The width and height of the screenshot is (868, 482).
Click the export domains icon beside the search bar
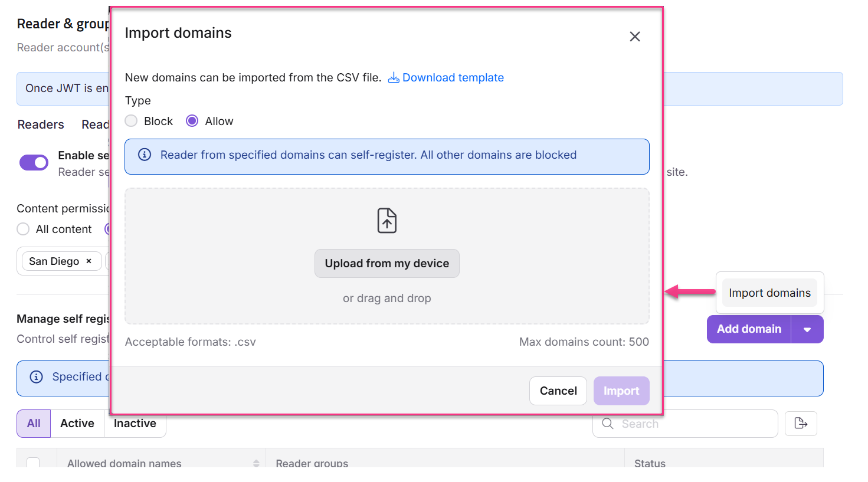pos(801,424)
